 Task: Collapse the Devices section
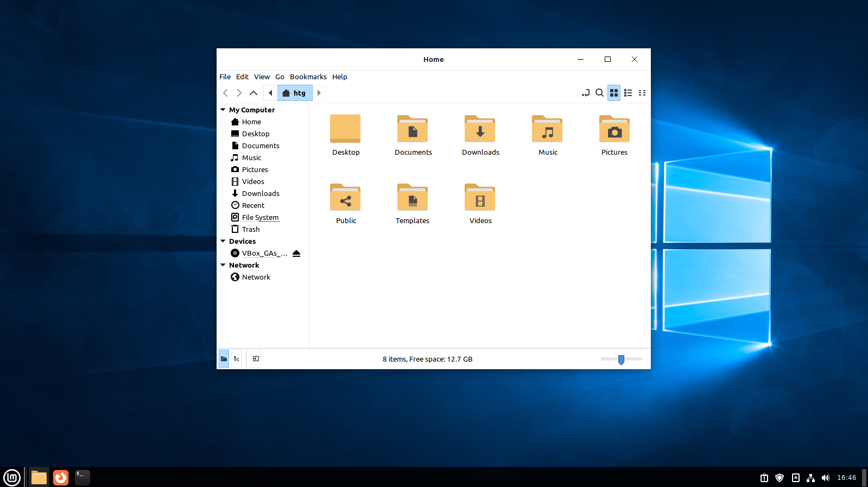tap(223, 241)
